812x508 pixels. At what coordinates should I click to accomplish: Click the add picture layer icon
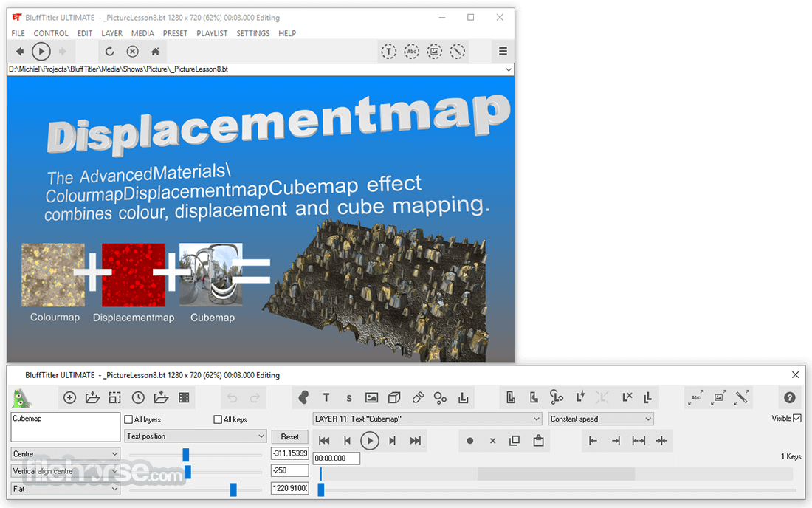[x=371, y=398]
